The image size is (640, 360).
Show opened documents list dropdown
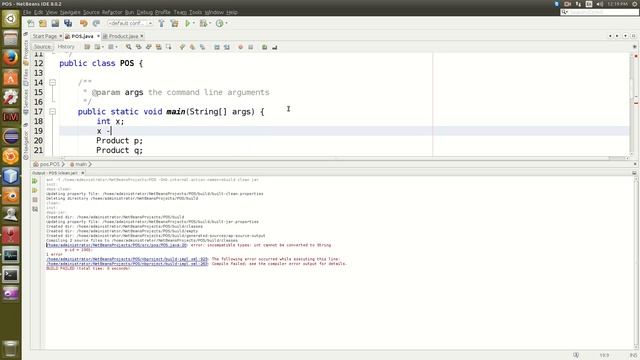625,36
